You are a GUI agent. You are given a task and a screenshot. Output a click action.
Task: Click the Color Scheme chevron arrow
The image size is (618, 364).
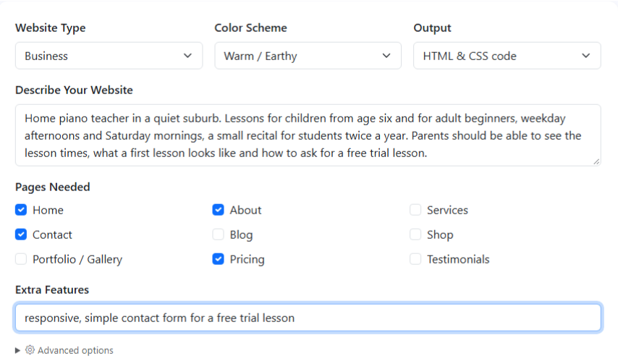pos(386,56)
